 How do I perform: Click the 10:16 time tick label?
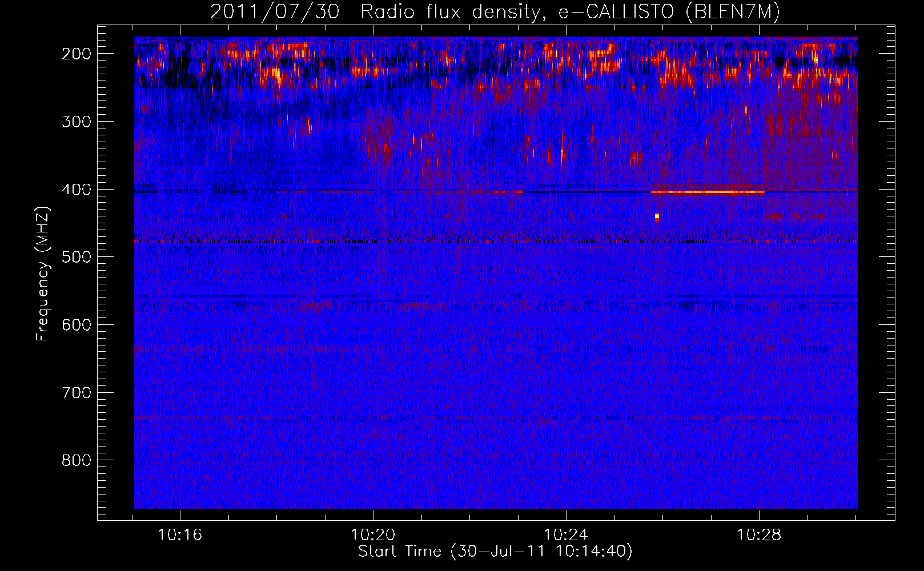click(180, 535)
